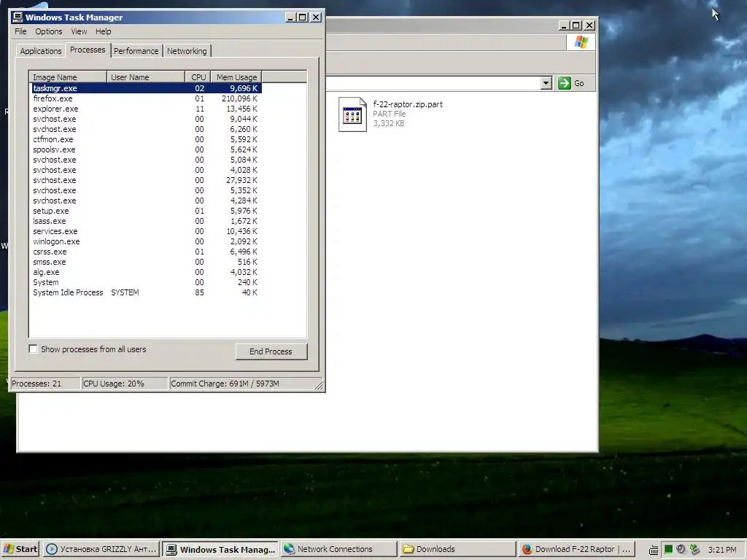Sort by the CPU column header

point(198,77)
